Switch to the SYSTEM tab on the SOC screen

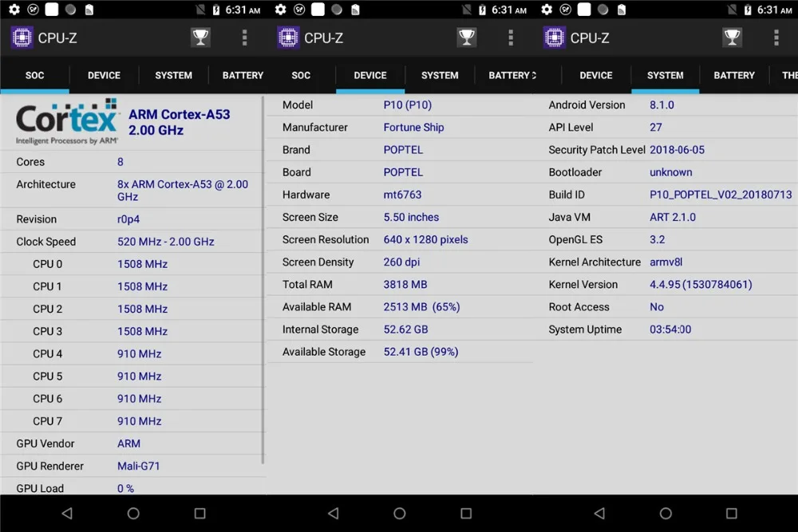pyautogui.click(x=173, y=75)
